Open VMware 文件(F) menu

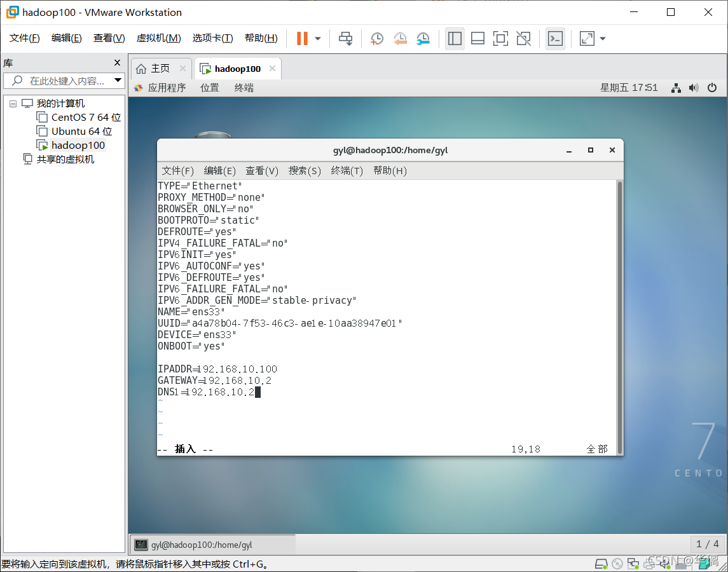tap(25, 38)
